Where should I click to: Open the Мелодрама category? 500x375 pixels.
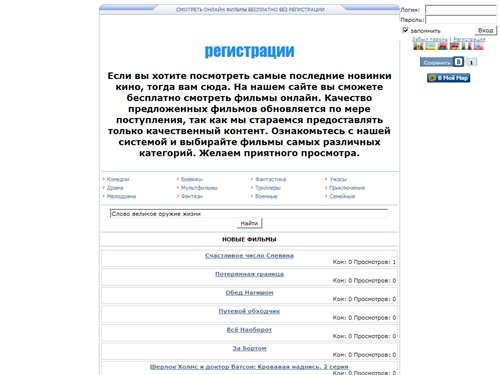[121, 196]
